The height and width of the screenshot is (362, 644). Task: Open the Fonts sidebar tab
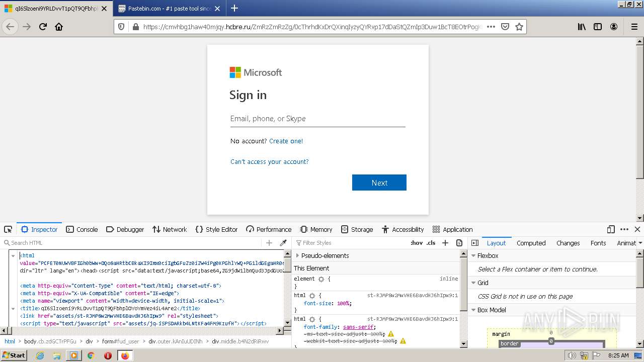tap(598, 243)
